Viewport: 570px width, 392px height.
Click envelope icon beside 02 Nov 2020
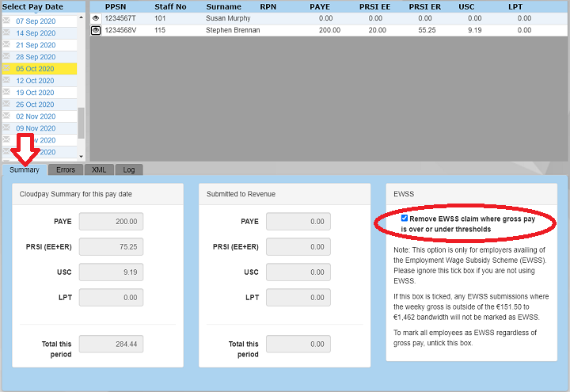point(6,116)
